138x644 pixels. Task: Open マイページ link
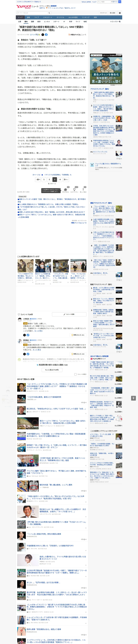[103, 13]
